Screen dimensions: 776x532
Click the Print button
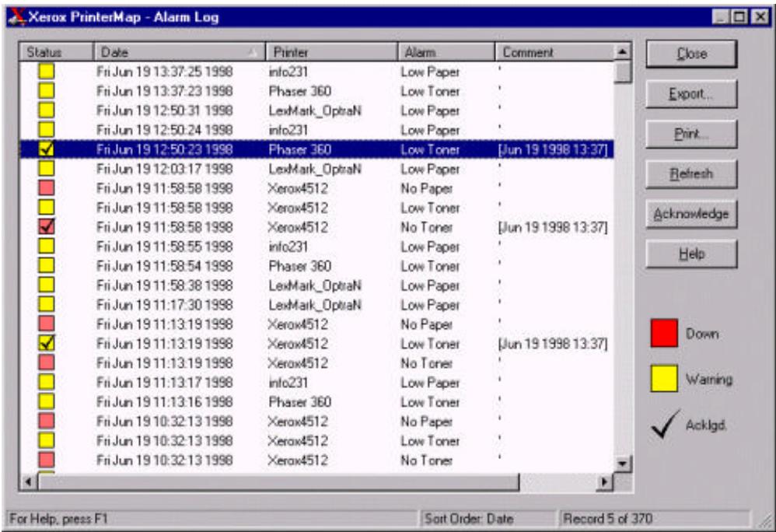click(x=691, y=134)
